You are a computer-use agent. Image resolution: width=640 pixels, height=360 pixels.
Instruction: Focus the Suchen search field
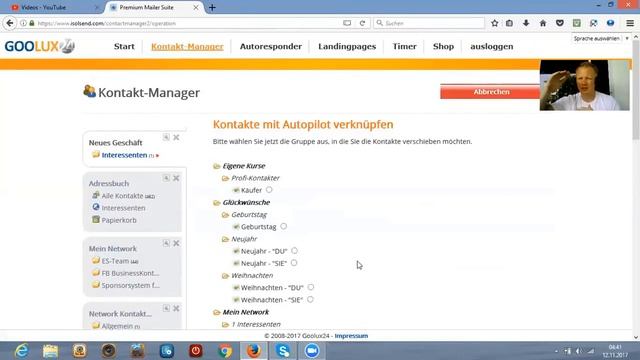(429, 23)
